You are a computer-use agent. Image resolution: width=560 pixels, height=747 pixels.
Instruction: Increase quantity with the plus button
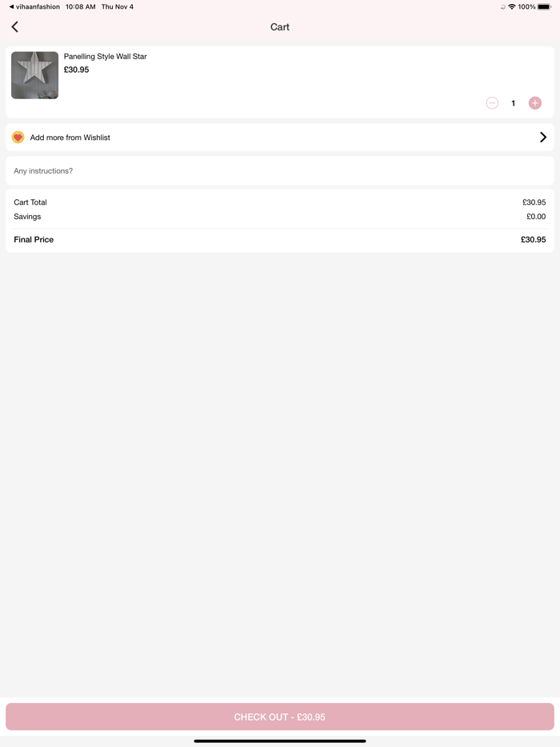tap(535, 103)
